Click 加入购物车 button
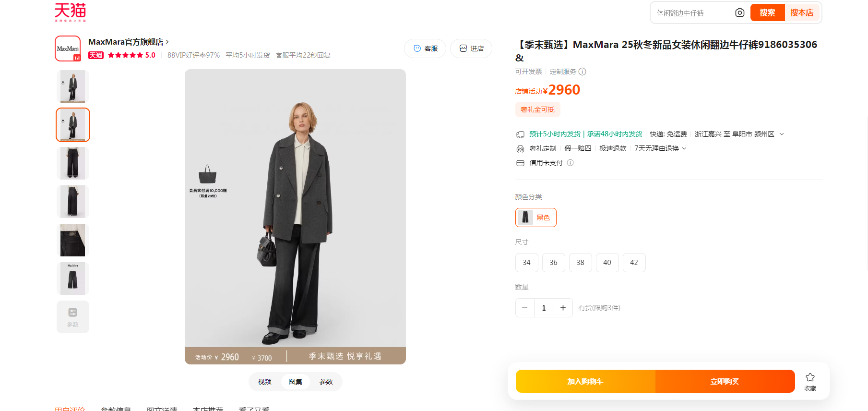868x411 pixels. [585, 381]
